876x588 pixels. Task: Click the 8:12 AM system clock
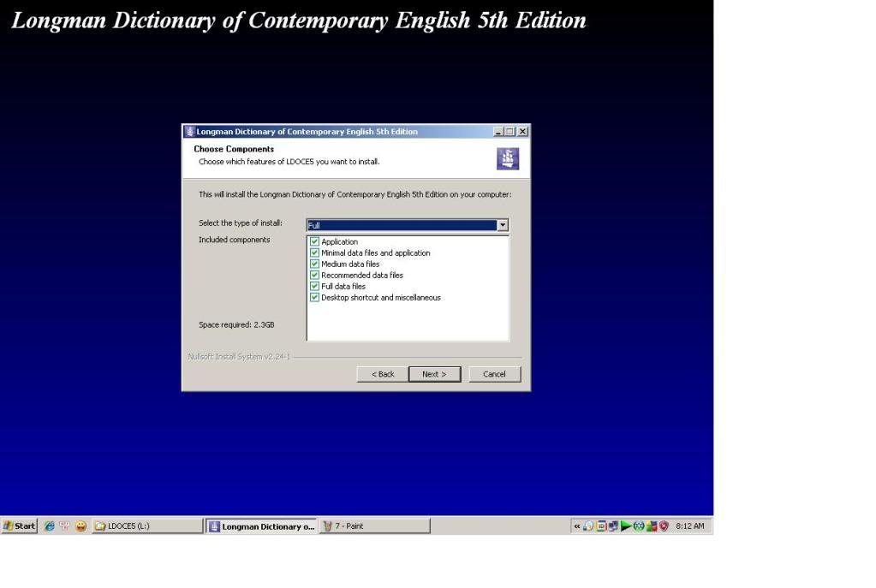pyautogui.click(x=690, y=526)
